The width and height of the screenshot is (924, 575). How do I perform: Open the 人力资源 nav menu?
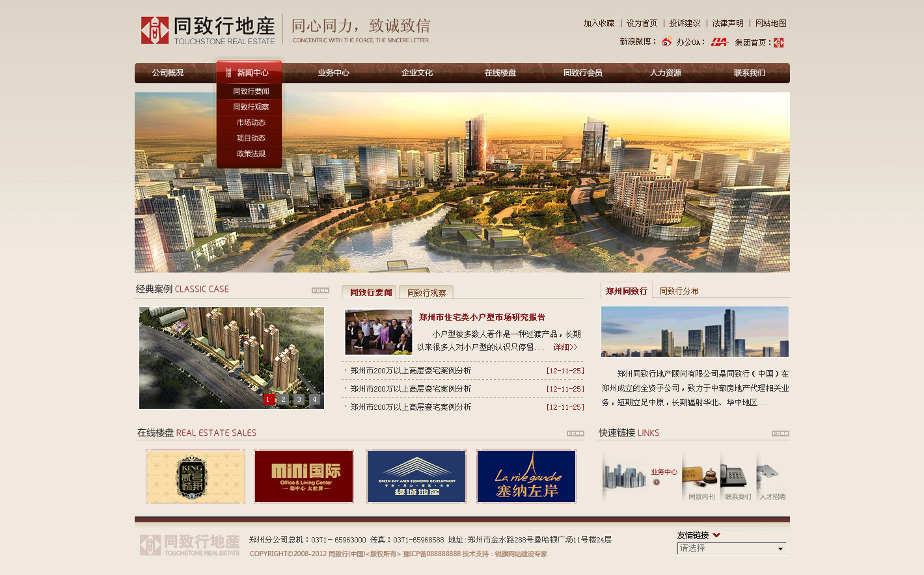click(666, 73)
